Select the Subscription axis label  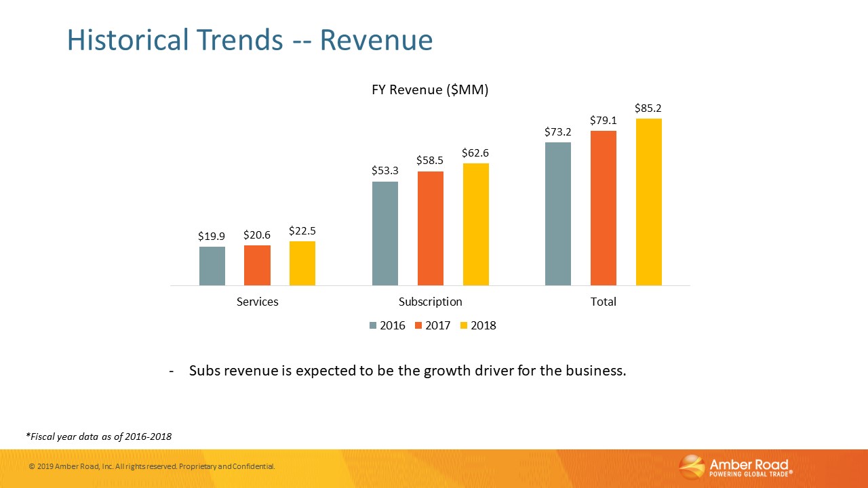click(x=431, y=302)
